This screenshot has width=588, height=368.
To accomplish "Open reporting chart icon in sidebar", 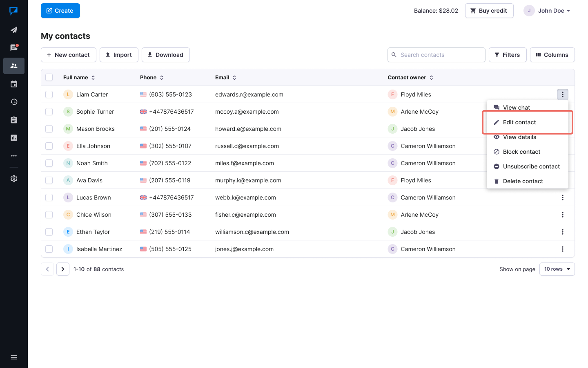I will pyautogui.click(x=14, y=138).
